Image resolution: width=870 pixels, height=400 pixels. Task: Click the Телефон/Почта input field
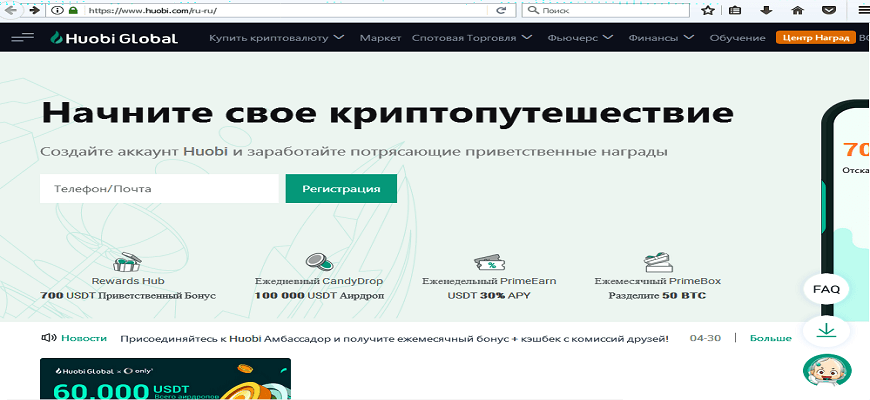[x=159, y=189]
